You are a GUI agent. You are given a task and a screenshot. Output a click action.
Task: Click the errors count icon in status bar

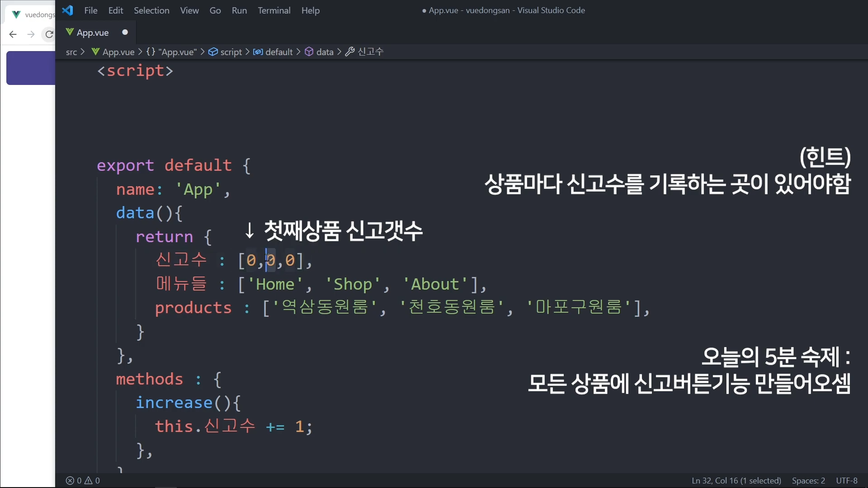point(70,480)
